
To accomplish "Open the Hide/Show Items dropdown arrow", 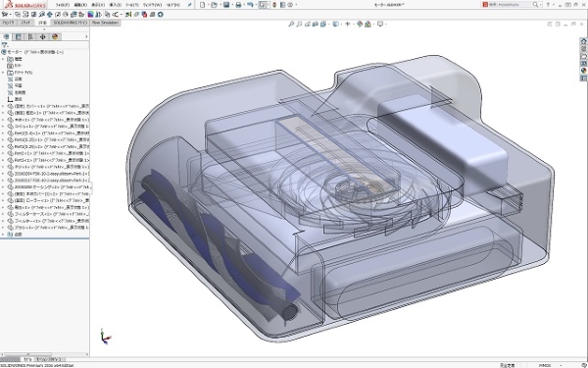I will 353,24.
